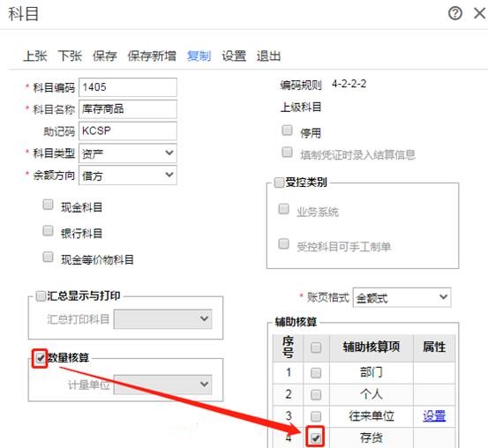Enable the 停用 checkbox
The width and height of the screenshot is (488, 448).
coord(287,130)
